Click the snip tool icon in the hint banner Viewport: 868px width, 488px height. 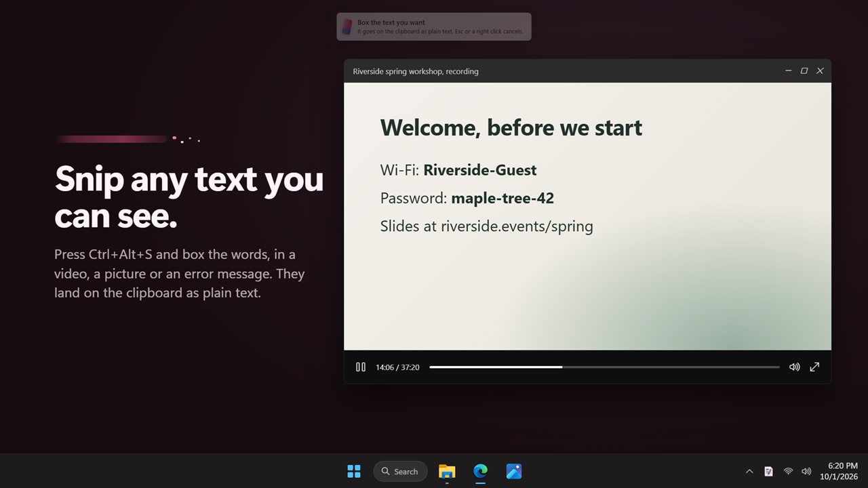coord(347,26)
